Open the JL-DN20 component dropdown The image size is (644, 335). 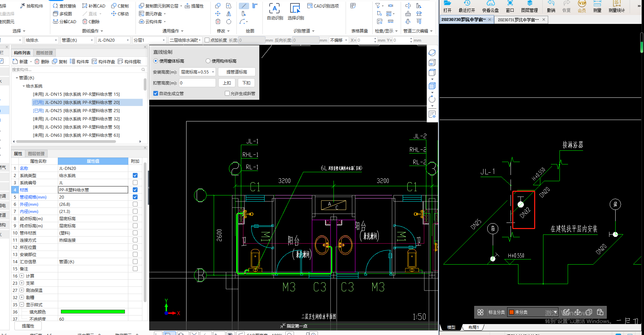(x=113, y=40)
